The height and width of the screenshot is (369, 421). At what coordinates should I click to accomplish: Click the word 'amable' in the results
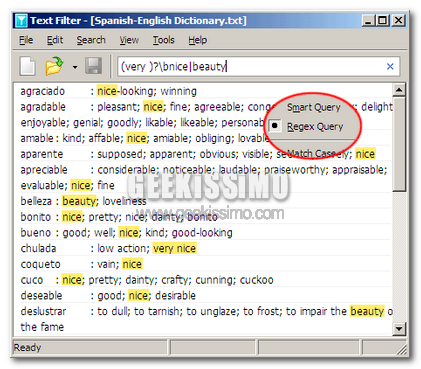[37, 138]
